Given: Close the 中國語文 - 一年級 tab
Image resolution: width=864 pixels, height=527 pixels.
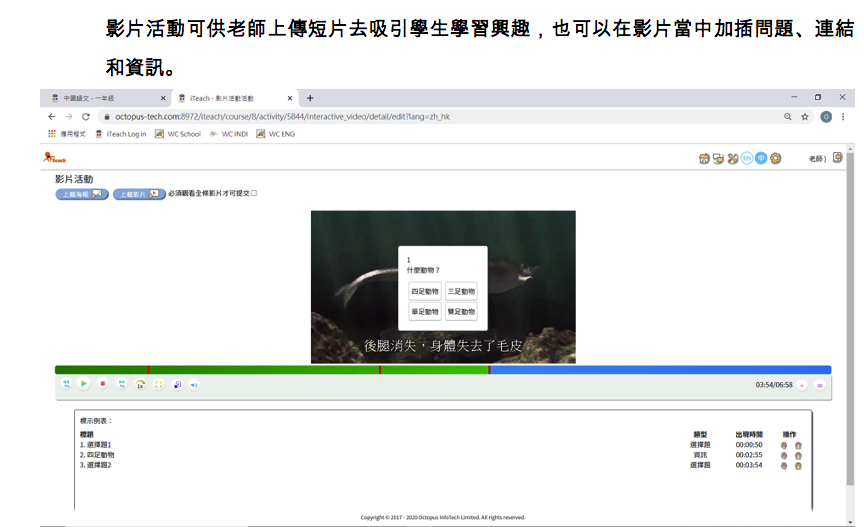Looking at the screenshot, I should pyautogui.click(x=163, y=98).
